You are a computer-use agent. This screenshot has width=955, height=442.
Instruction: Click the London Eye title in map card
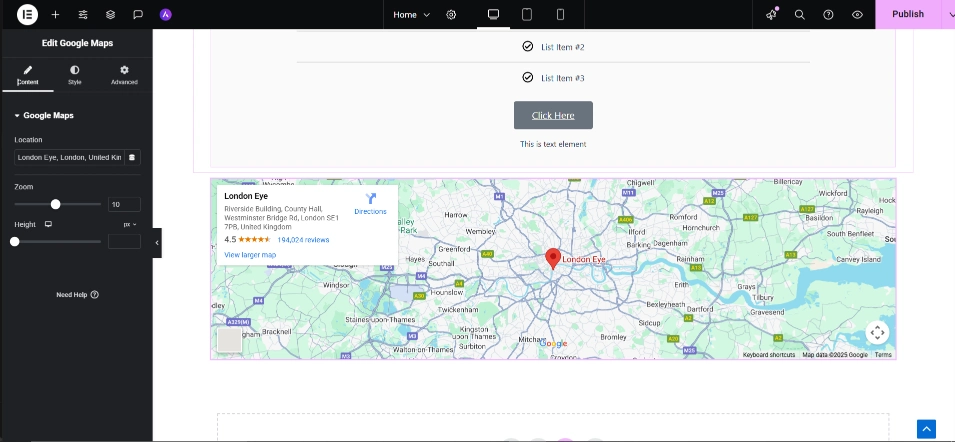246,196
